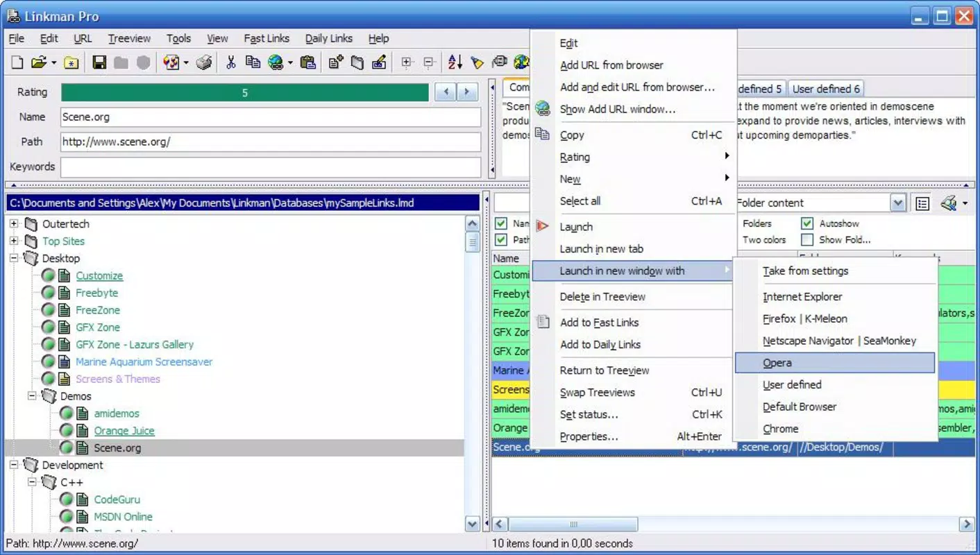
Task: Click into the Keywords input field
Action: click(x=271, y=167)
